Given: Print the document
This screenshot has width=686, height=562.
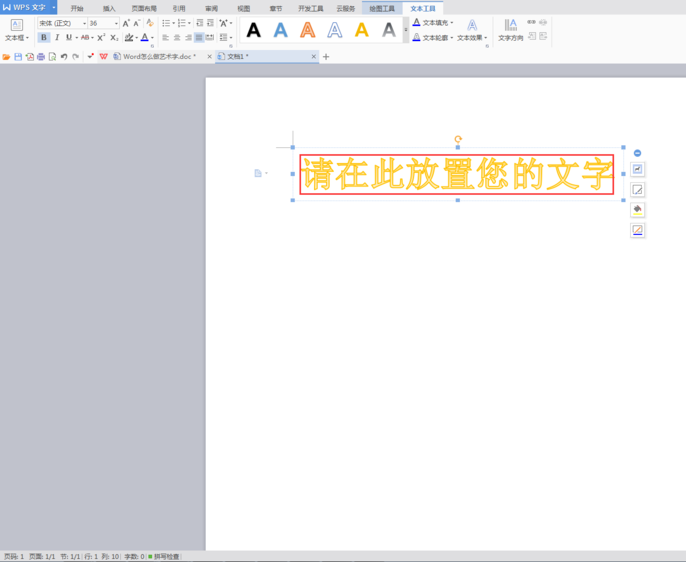Looking at the screenshot, I should 41,57.
